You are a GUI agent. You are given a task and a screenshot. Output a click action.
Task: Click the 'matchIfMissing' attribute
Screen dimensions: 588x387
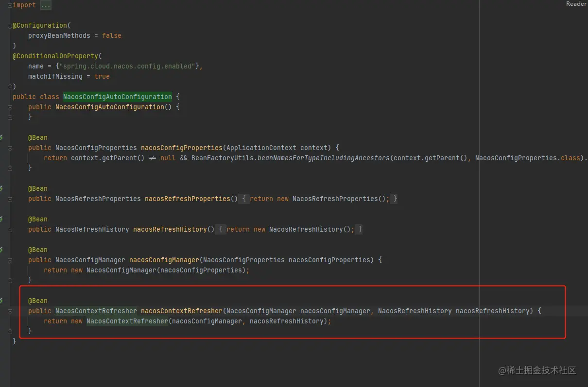tap(55, 76)
